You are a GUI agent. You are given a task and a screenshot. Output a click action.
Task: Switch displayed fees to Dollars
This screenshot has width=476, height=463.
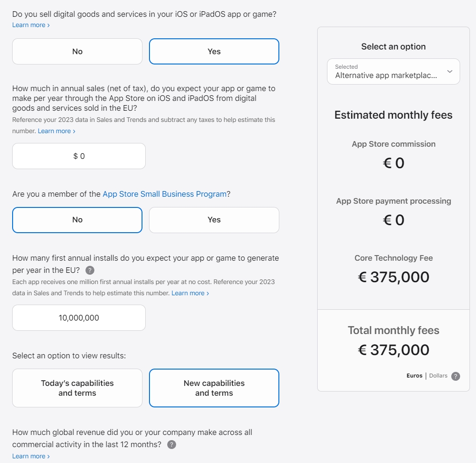[x=438, y=376]
